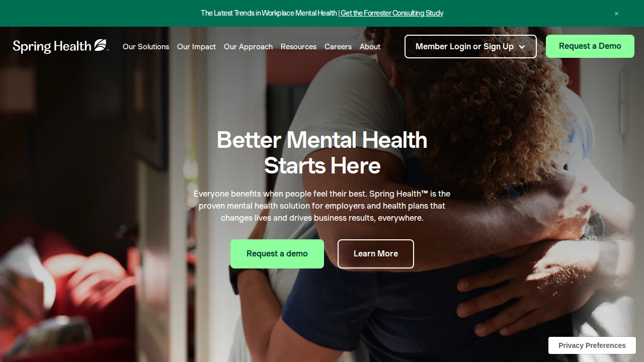Open the Forrester Consulting Study link
The width and height of the screenshot is (644, 362).
coord(392,13)
